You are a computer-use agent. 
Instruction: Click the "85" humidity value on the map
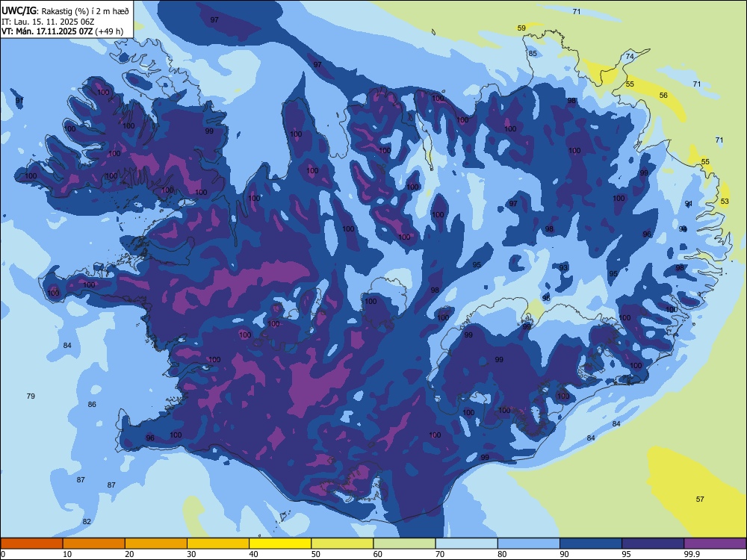pos(533,53)
